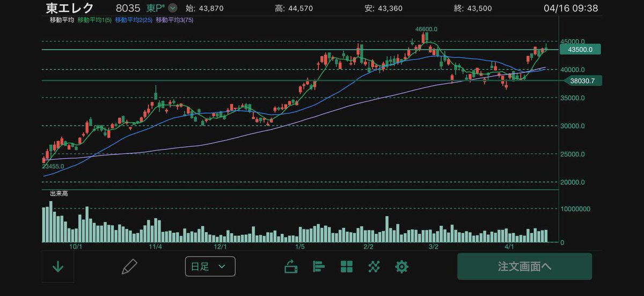Viewport: 644px width, 296px height.
Task: Tap the 45000.0 price axis label
Action: point(573,41)
